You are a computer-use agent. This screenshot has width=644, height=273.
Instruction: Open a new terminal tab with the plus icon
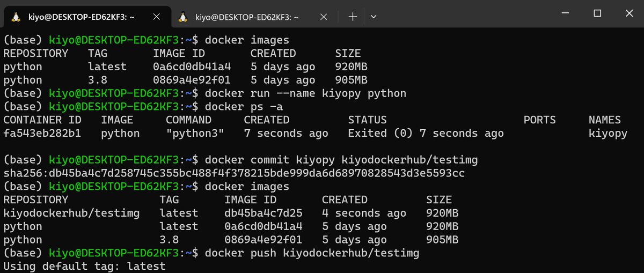(x=353, y=17)
